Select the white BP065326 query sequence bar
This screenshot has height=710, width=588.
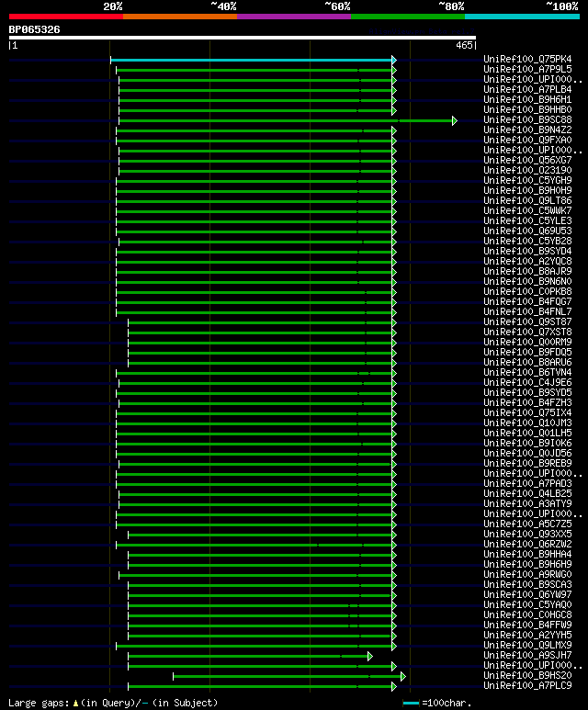click(x=243, y=38)
